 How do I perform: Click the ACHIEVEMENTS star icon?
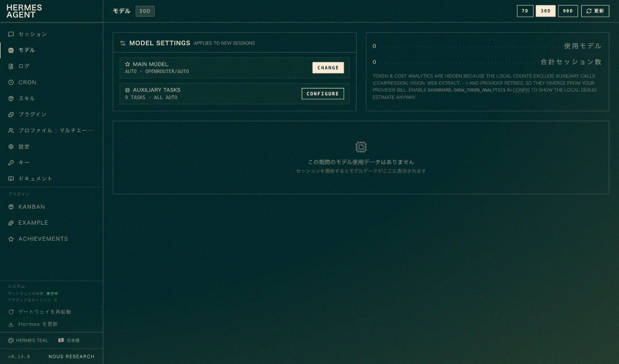(x=11, y=239)
